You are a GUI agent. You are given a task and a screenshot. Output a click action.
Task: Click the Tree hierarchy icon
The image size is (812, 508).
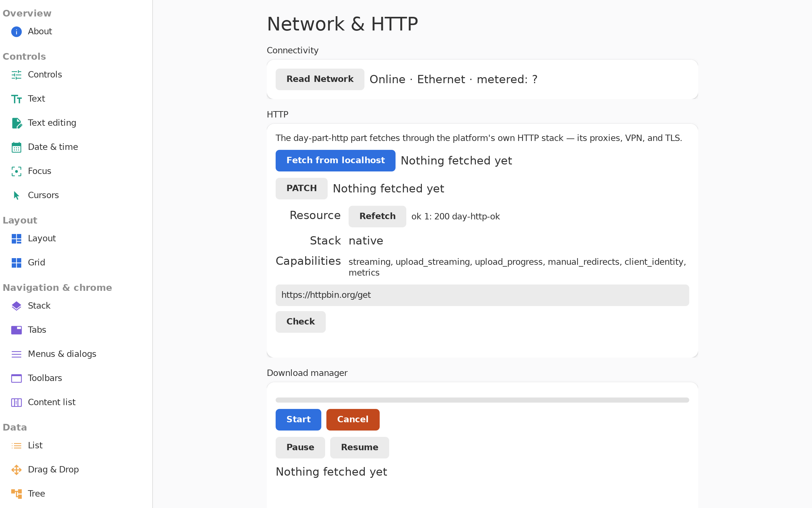click(16, 494)
